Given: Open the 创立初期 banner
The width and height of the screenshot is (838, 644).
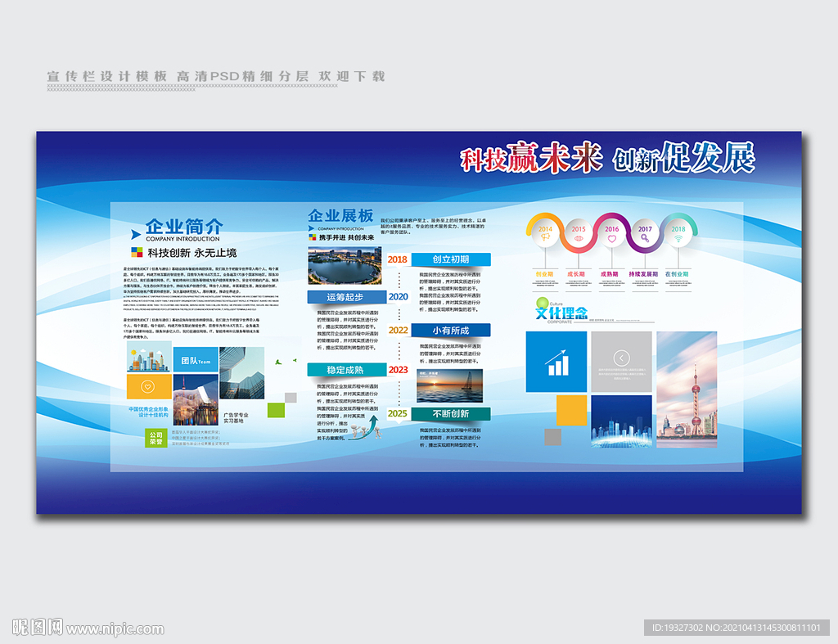Looking at the screenshot, I should 451,259.
